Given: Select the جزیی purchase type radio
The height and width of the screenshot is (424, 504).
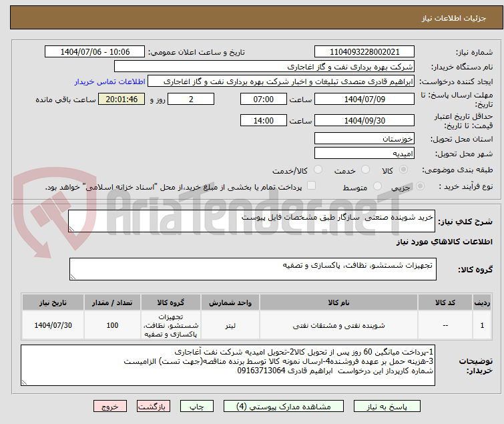Looking at the screenshot, I should [x=420, y=186].
